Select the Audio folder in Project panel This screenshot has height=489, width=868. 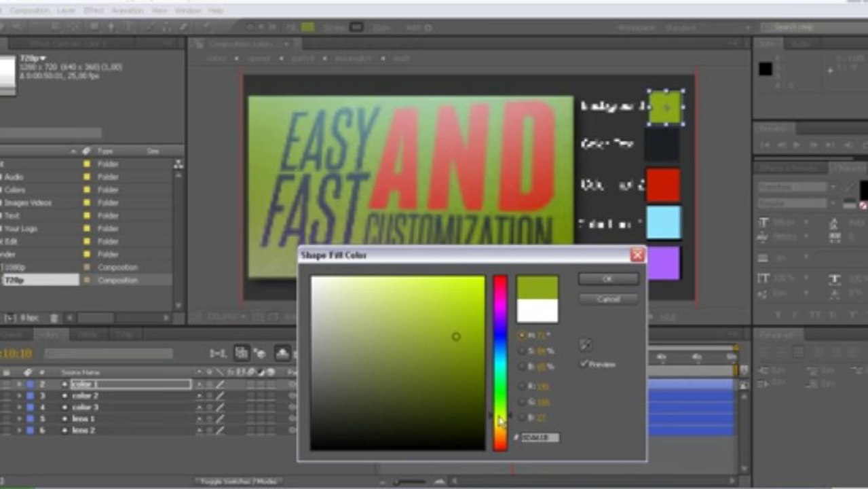(x=14, y=177)
